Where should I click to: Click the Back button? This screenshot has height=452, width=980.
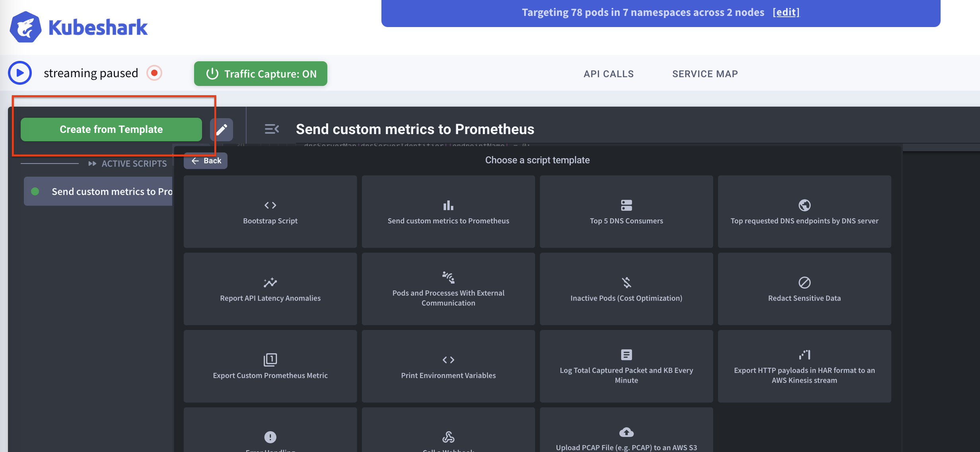(206, 161)
